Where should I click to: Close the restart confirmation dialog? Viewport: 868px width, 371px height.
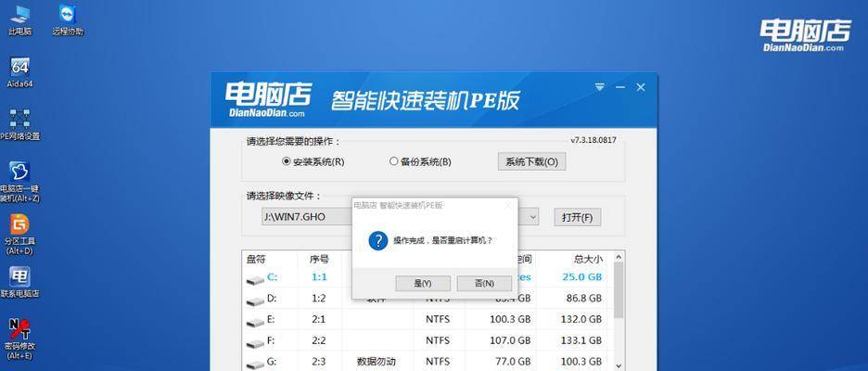508,205
